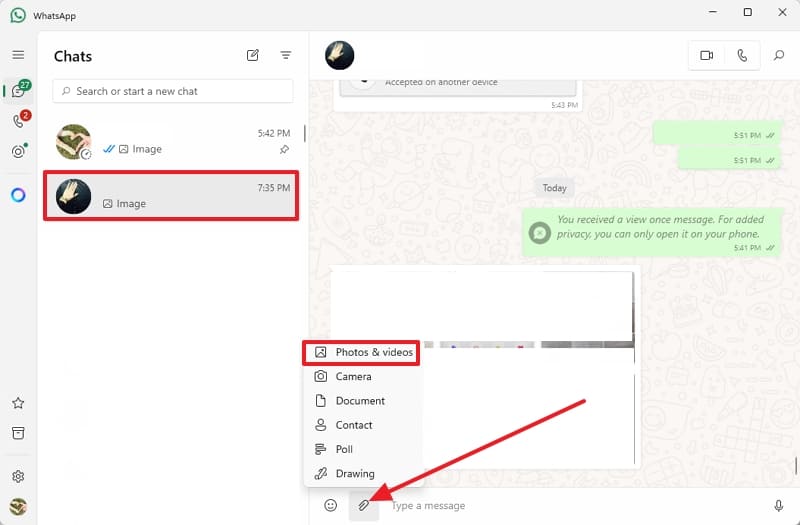Screen dimensions: 800x525
Task: Click the 'Search or start a new chat' box
Action: pyautogui.click(x=173, y=91)
